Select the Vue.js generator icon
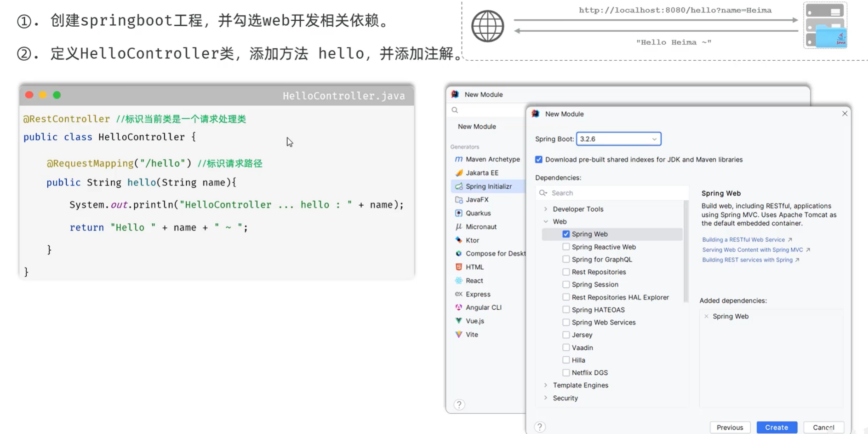868x434 pixels. (x=458, y=321)
